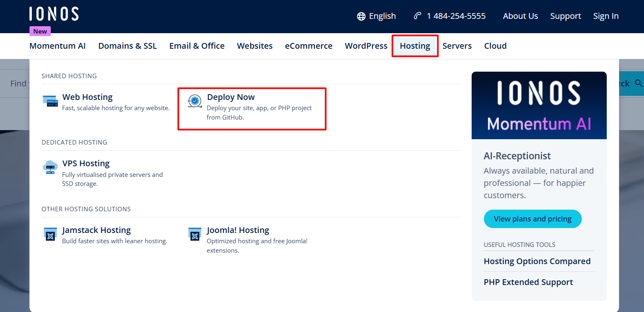Image resolution: width=644 pixels, height=312 pixels.
Task: Click the VPS Hosting cloud icon
Action: coord(50,167)
